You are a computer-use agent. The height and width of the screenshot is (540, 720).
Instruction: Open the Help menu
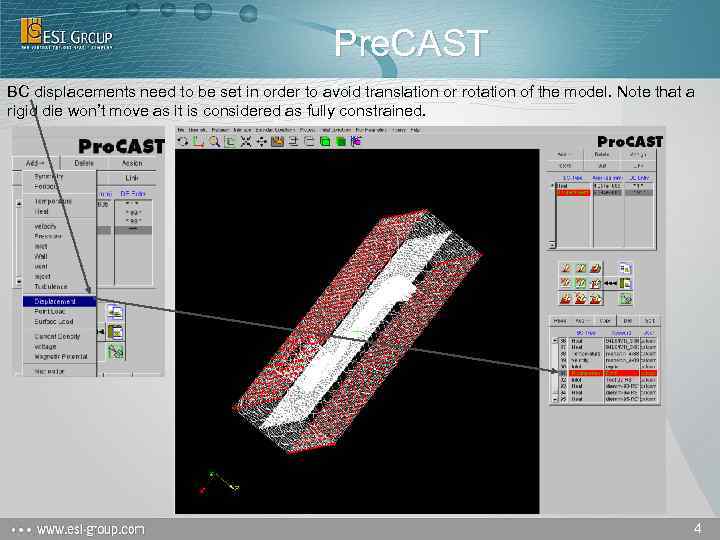[x=415, y=130]
